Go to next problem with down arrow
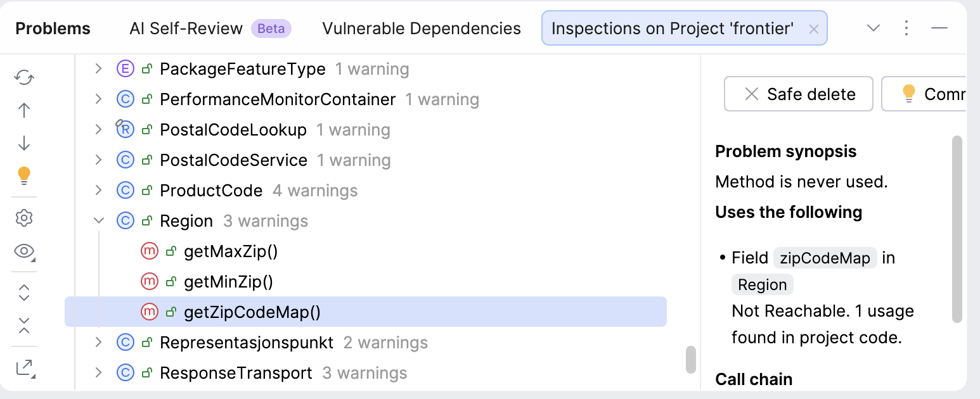This screenshot has width=980, height=399. click(x=24, y=143)
